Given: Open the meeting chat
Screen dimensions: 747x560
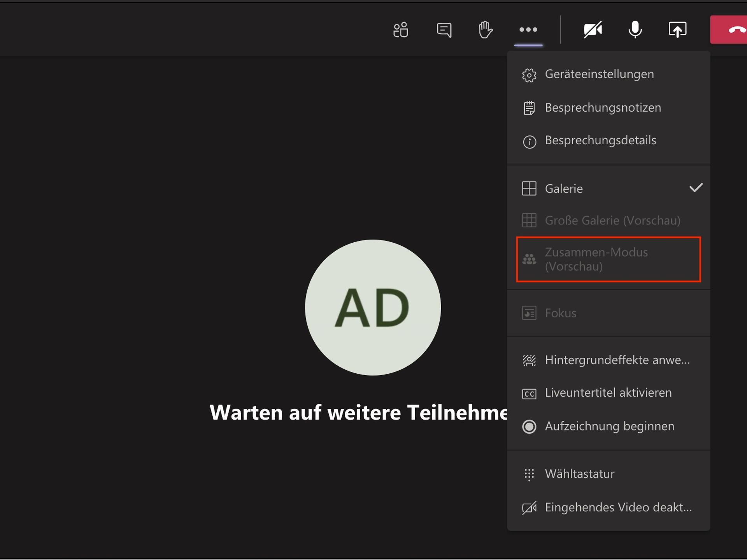Looking at the screenshot, I should [444, 30].
